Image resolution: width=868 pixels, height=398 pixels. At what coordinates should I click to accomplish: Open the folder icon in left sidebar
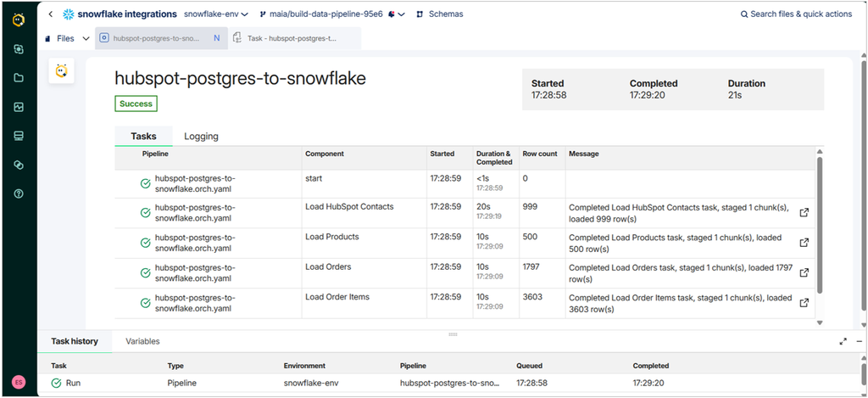coord(19,78)
